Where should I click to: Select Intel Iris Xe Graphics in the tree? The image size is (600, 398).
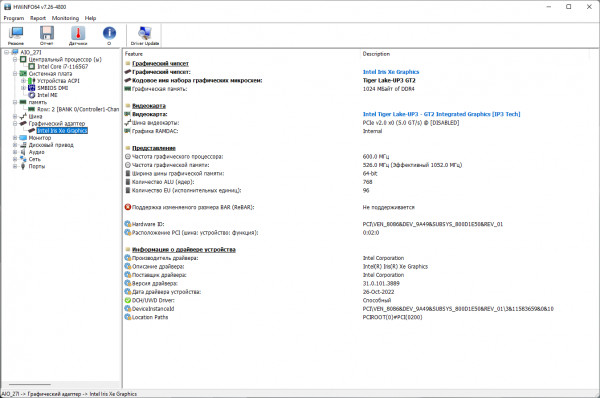point(62,130)
